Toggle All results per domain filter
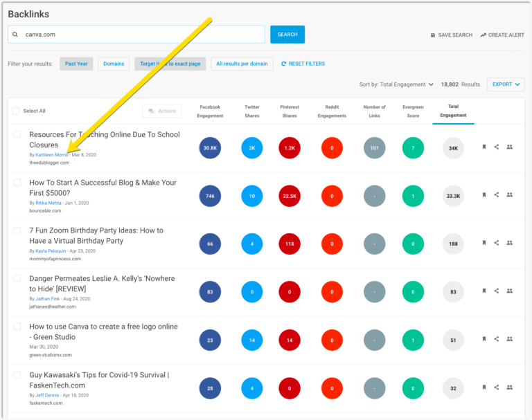This screenshot has width=532, height=420. (242, 64)
